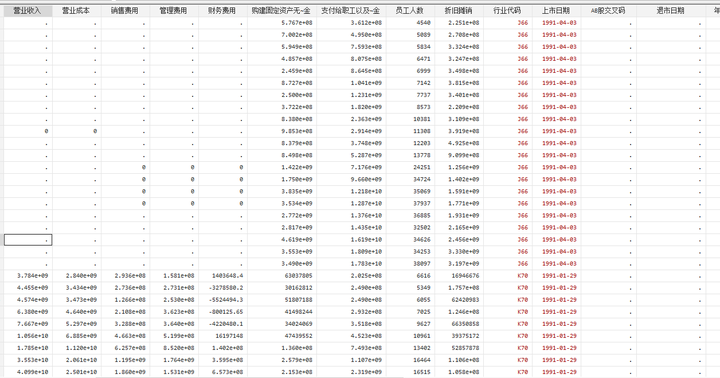Screen dimensions: 720x378
Task: Click selling expense cell 2.936e+08
Action: 125,276
